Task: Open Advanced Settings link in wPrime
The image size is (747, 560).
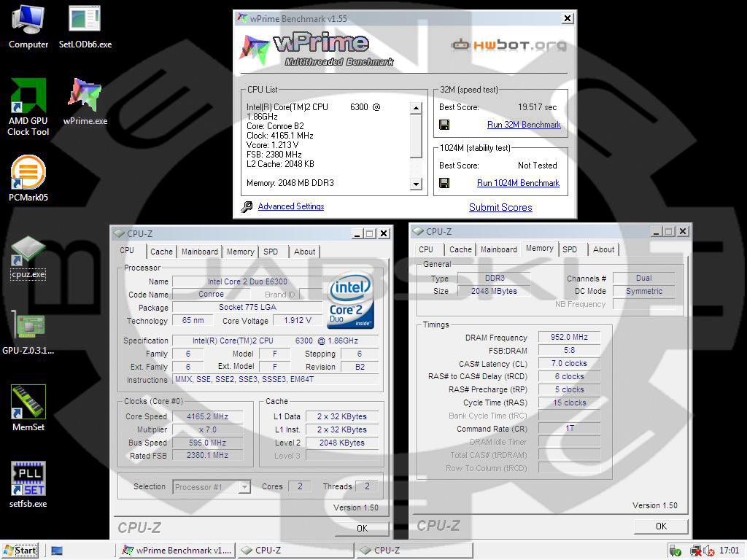Action: 290,206
